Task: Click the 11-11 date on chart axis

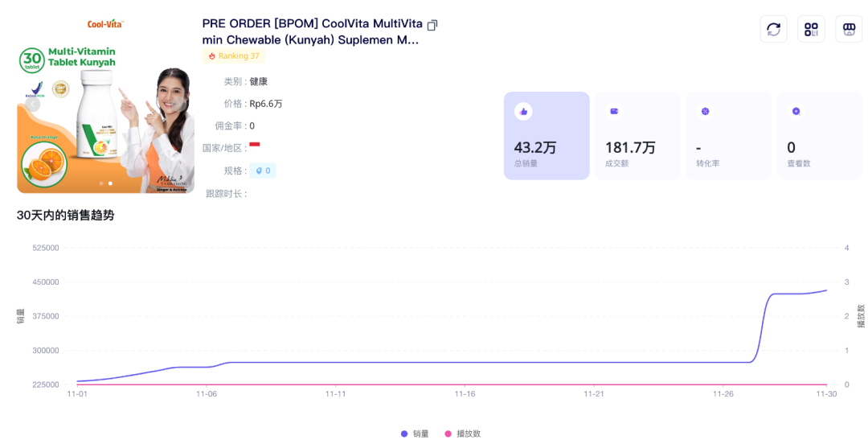Action: 335,394
